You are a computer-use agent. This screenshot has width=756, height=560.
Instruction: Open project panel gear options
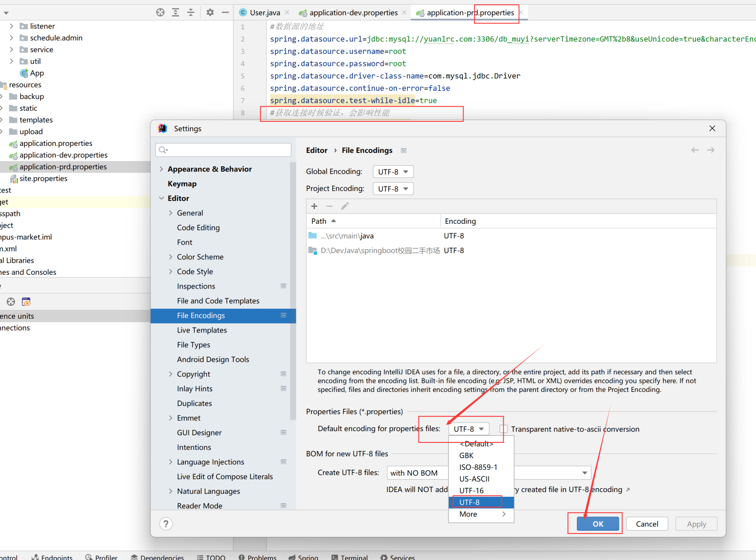click(210, 13)
